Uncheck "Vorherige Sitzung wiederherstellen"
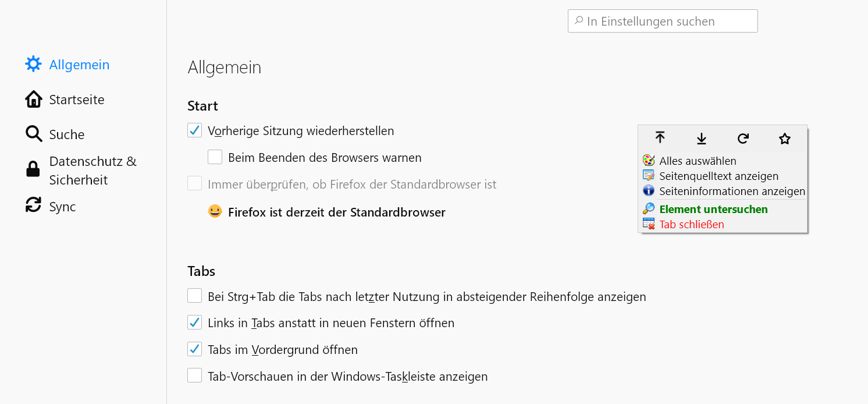This screenshot has height=404, width=868. coord(194,130)
